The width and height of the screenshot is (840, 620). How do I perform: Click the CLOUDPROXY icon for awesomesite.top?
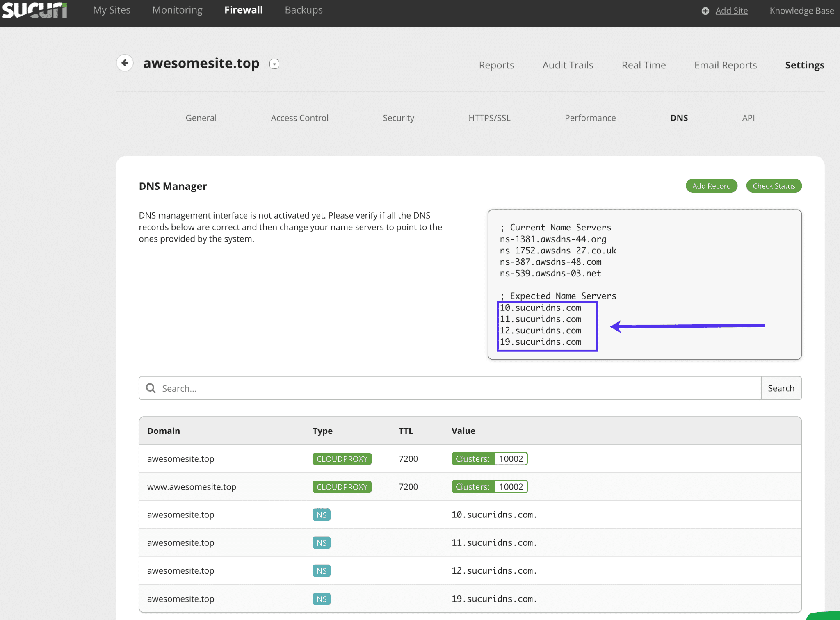(342, 458)
